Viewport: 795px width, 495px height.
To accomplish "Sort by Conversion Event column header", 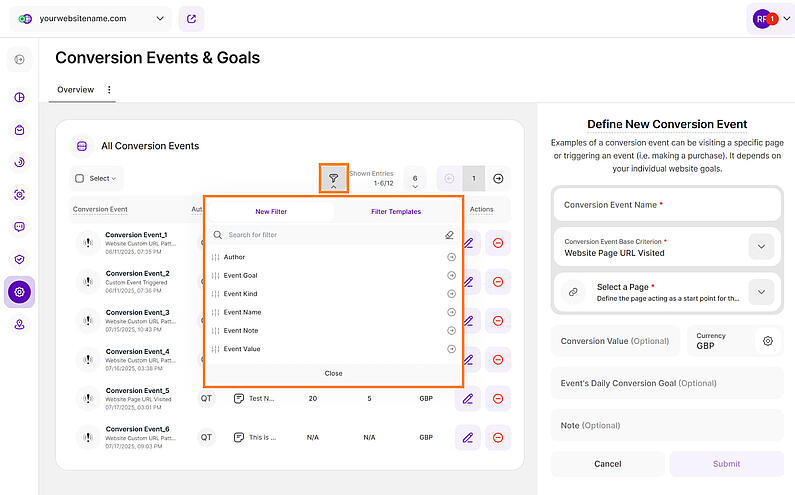I will pos(100,209).
